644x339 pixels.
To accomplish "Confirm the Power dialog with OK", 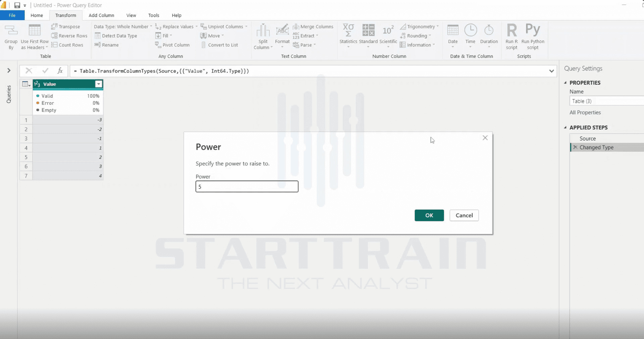I will pyautogui.click(x=429, y=215).
